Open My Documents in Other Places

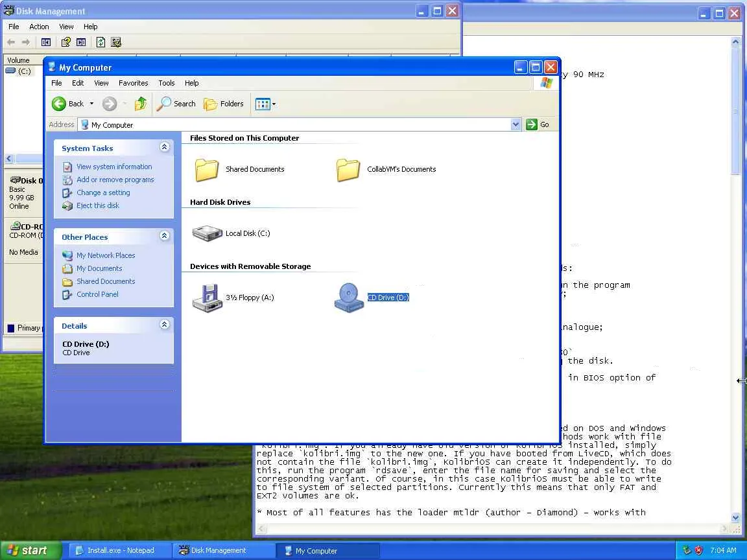[99, 268]
